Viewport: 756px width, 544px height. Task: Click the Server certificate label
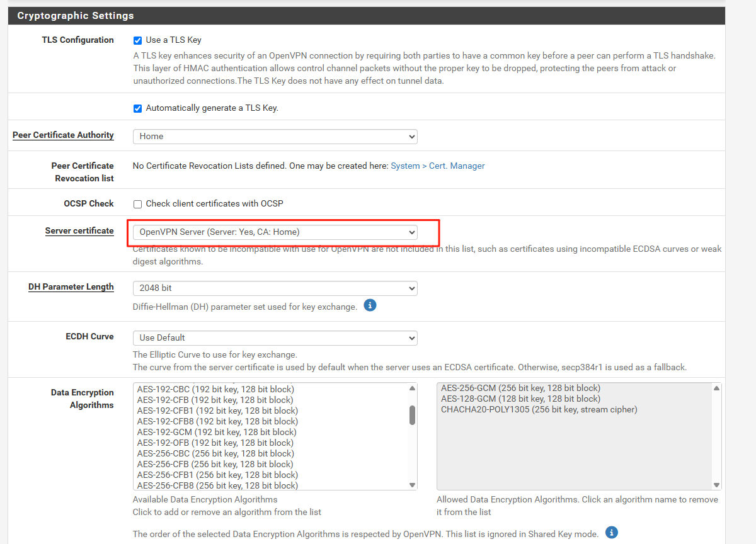tap(79, 231)
